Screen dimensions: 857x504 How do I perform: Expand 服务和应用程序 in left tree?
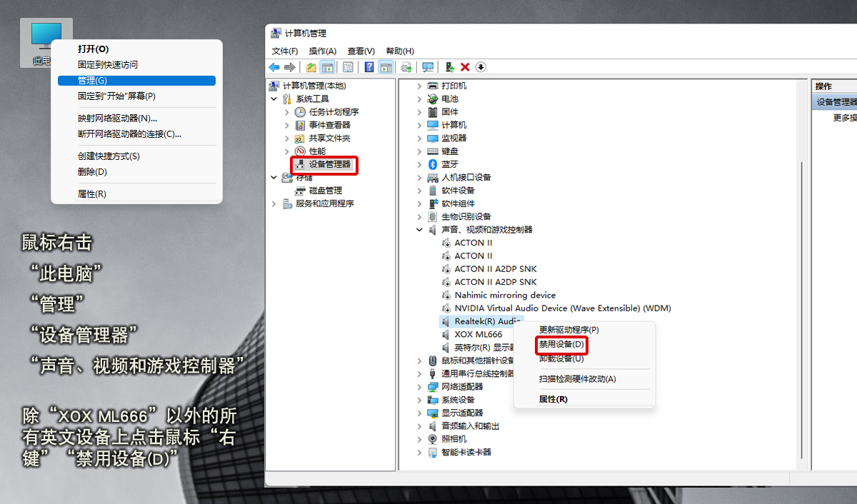tap(274, 203)
